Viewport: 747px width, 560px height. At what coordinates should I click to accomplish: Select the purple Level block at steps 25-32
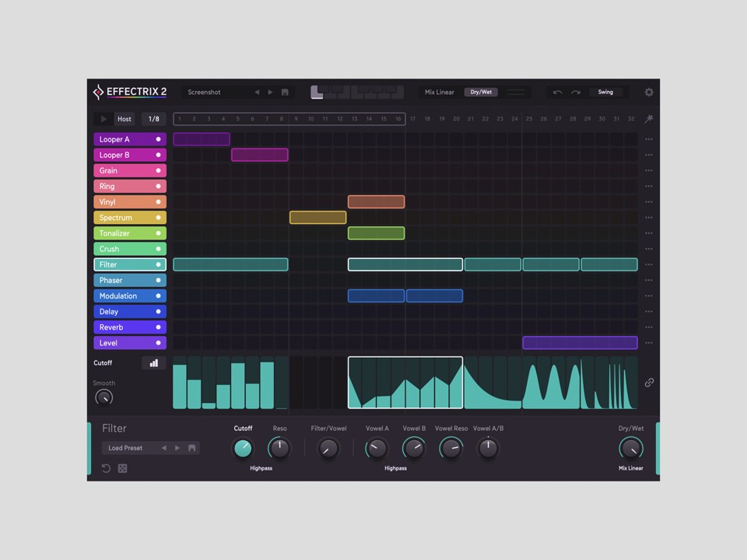(580, 343)
